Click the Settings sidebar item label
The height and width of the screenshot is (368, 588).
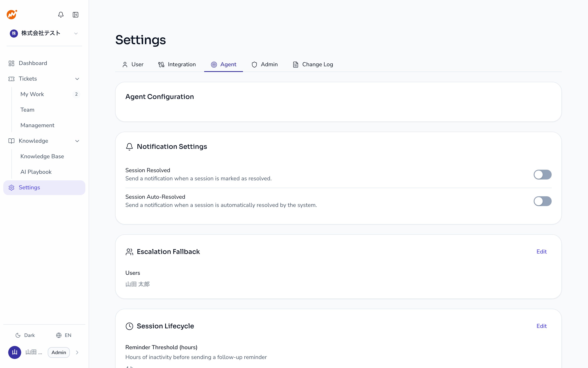click(x=29, y=188)
